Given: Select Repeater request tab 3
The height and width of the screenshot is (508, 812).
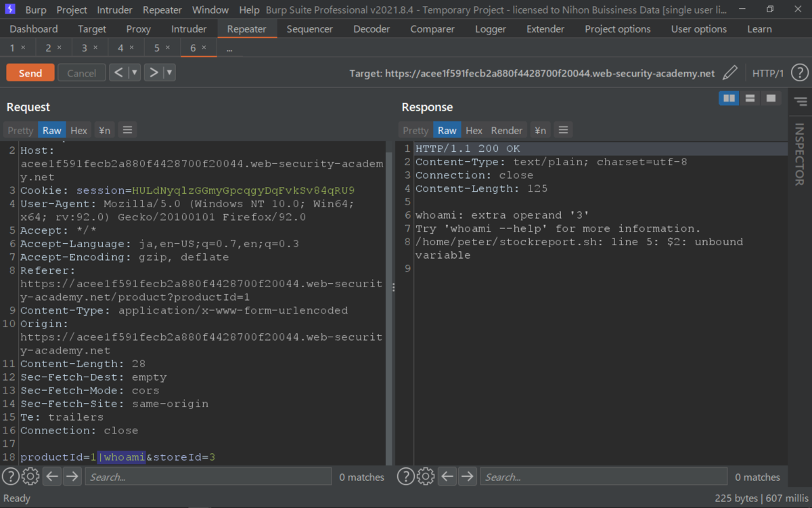Looking at the screenshot, I should (85, 48).
